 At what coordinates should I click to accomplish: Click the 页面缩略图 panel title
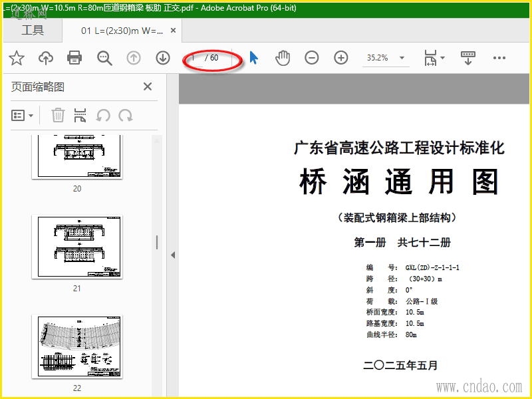(38, 87)
